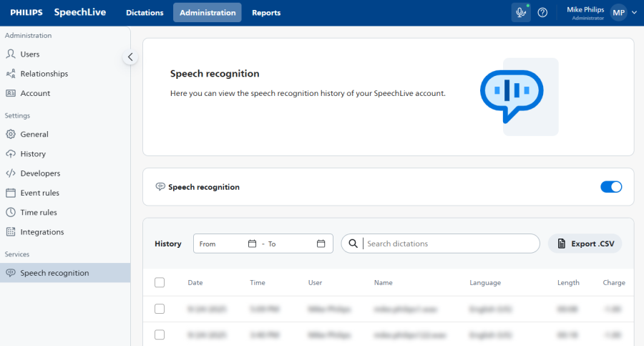The width and height of the screenshot is (644, 346).
Task: Open Developers in the sidebar
Action: (x=65, y=173)
